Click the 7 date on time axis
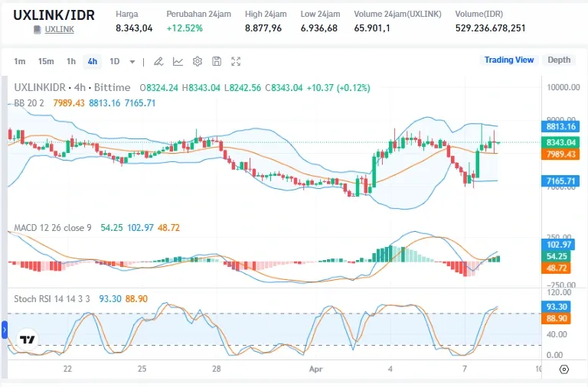This screenshot has width=588, height=387. click(465, 369)
